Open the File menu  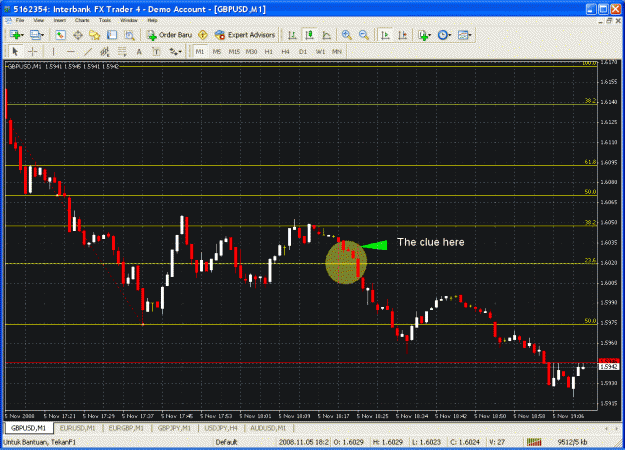coord(20,20)
